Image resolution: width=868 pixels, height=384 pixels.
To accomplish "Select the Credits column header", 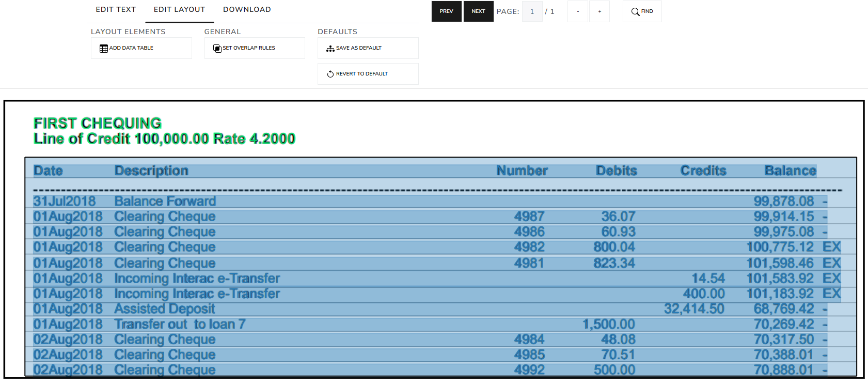I will [703, 171].
